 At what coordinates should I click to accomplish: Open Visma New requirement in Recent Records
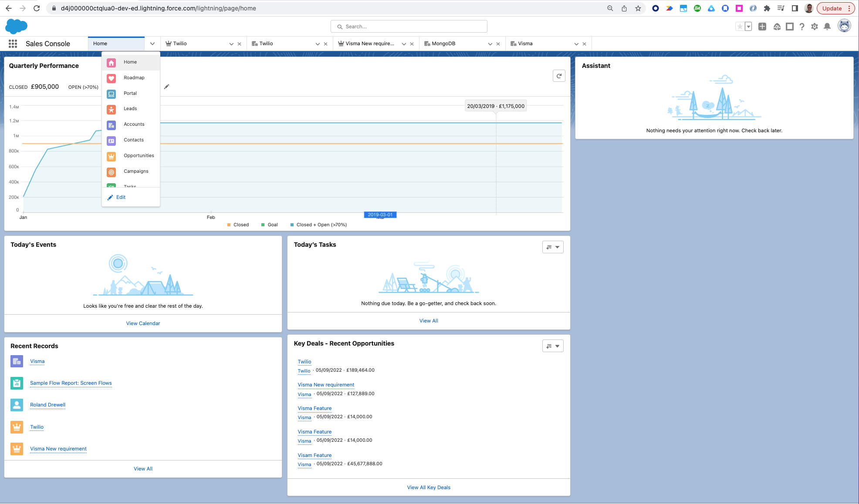58,449
